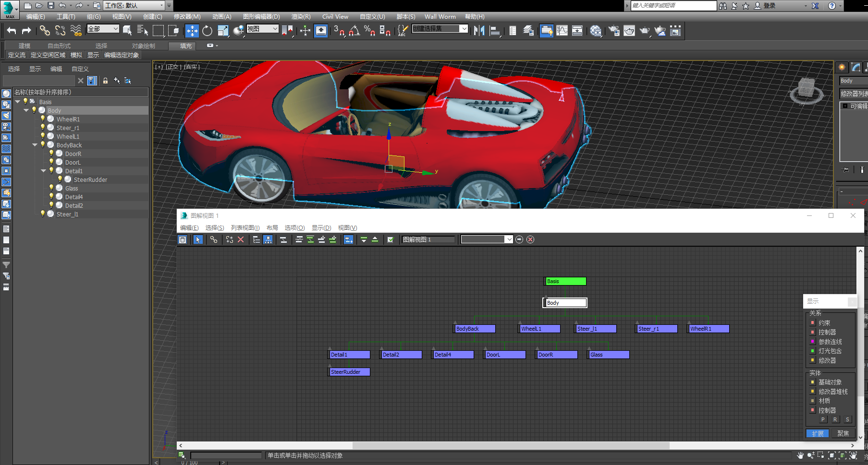Toggle the 约束 relationship display button

coord(813,323)
